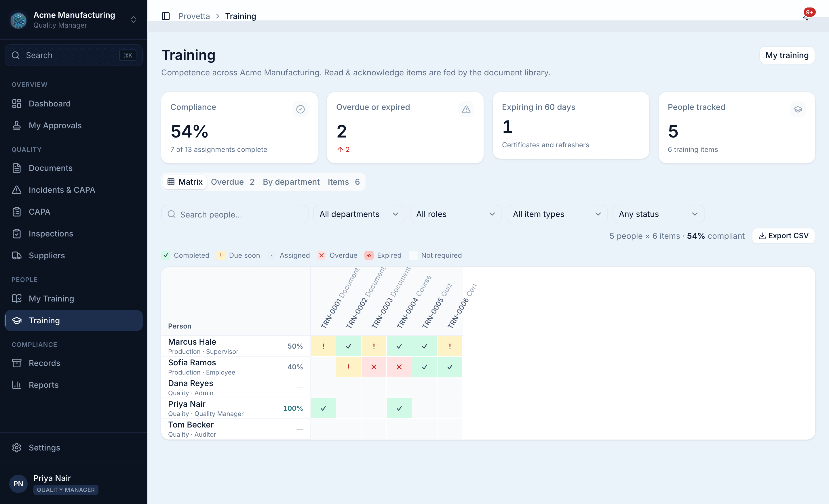Click the Provetta breadcrumb link
829x504 pixels.
(x=194, y=16)
